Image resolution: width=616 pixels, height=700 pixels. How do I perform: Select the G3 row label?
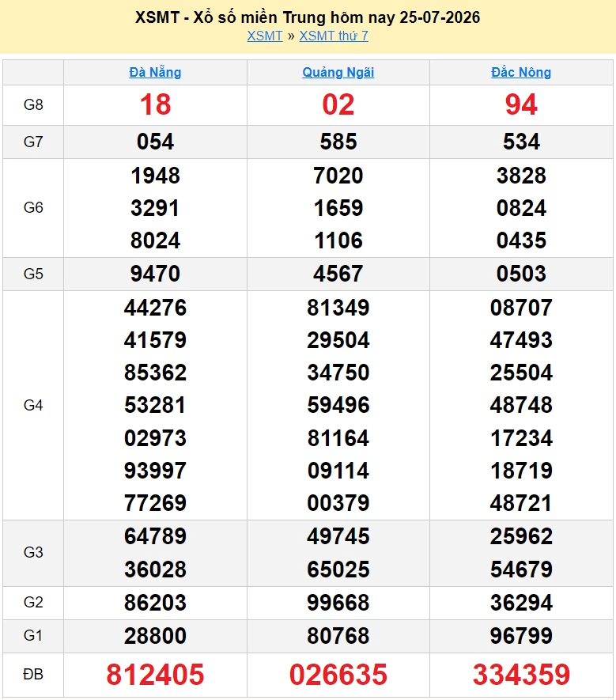[33, 552]
